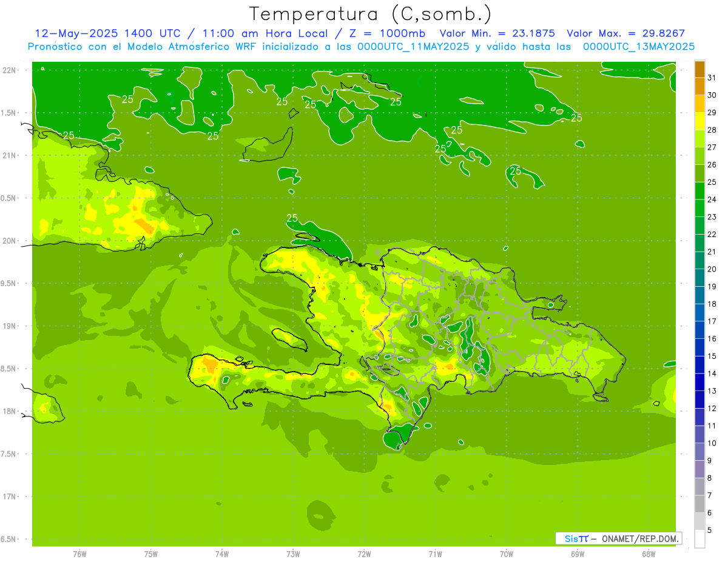Pick the teal swatch between 19 and 20
Image resolution: width=728 pixels, height=562 pixels.
699,278
